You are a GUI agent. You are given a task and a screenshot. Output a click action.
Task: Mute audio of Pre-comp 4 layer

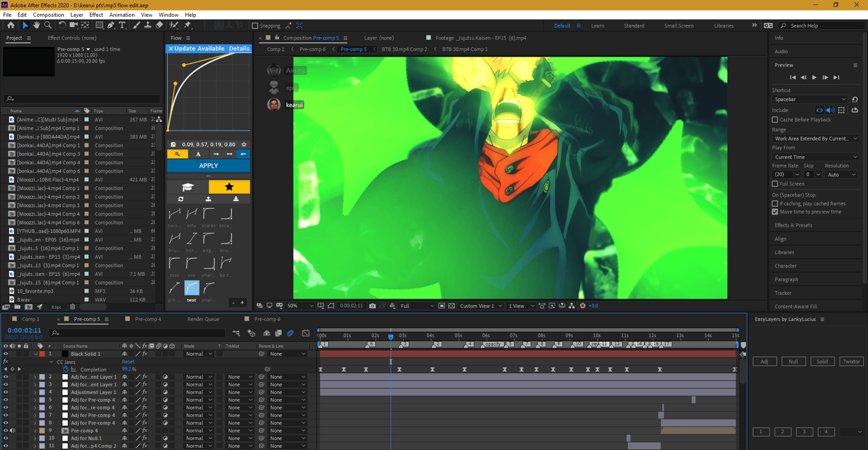click(x=13, y=431)
